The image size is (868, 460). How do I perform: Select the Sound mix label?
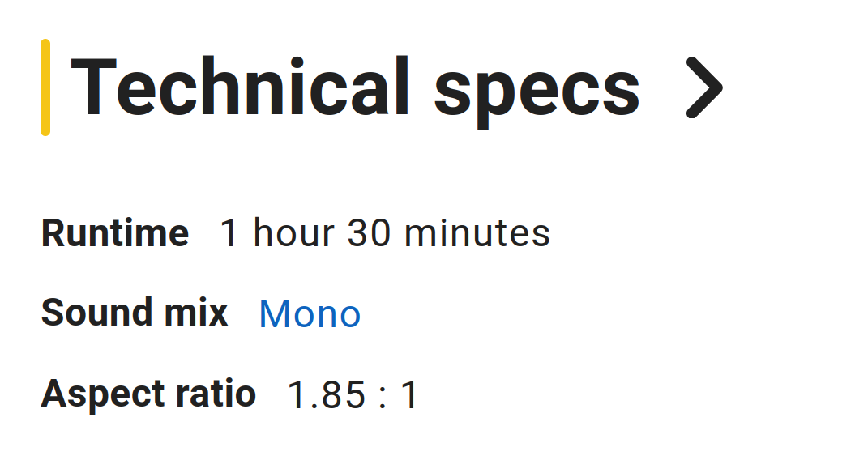tap(135, 313)
